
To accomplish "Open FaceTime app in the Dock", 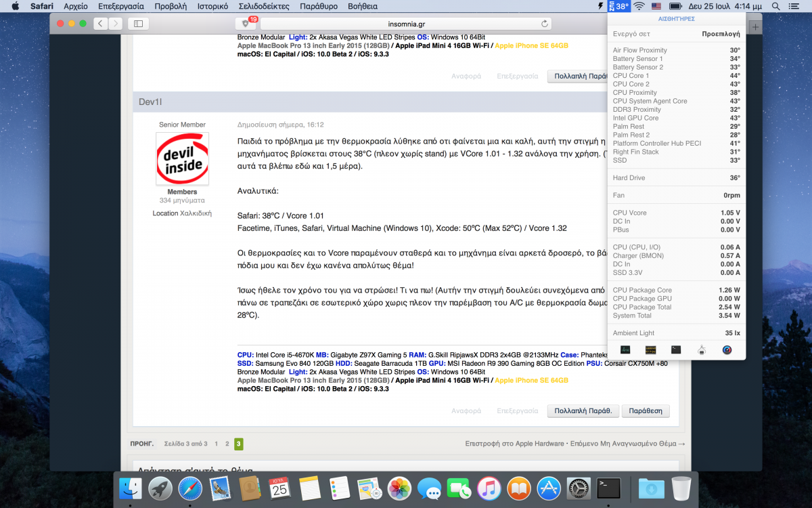I will (459, 488).
